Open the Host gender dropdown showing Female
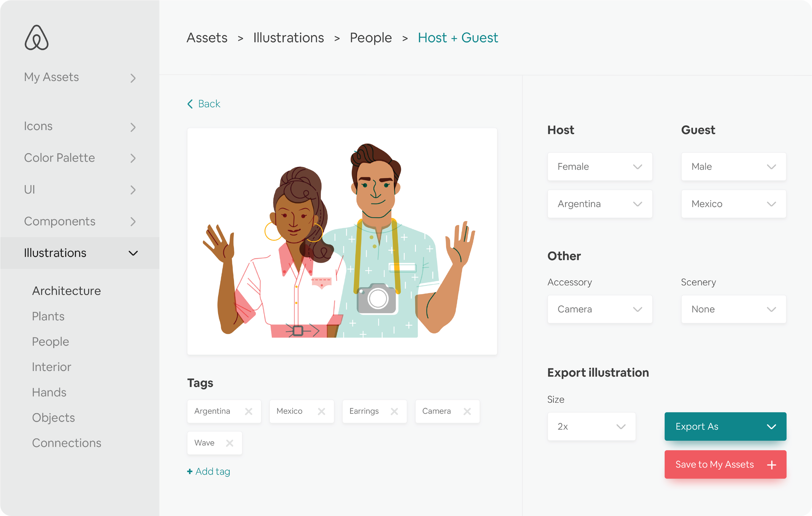 (600, 167)
